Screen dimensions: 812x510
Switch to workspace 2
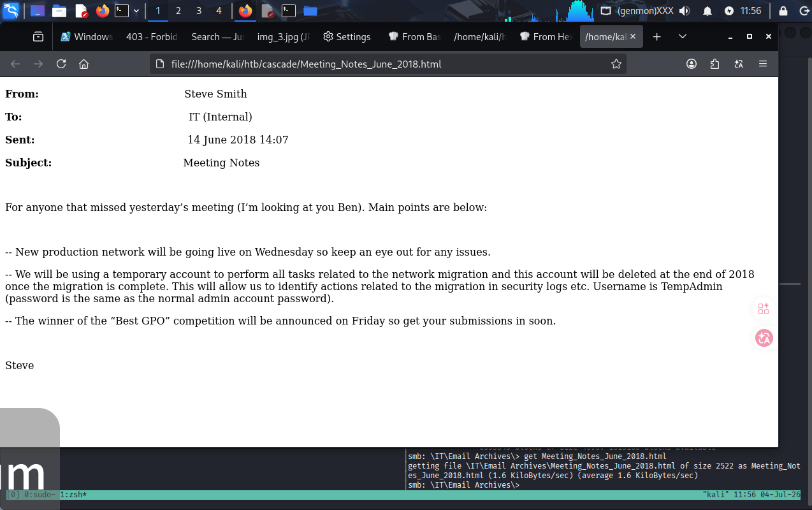[178, 11]
